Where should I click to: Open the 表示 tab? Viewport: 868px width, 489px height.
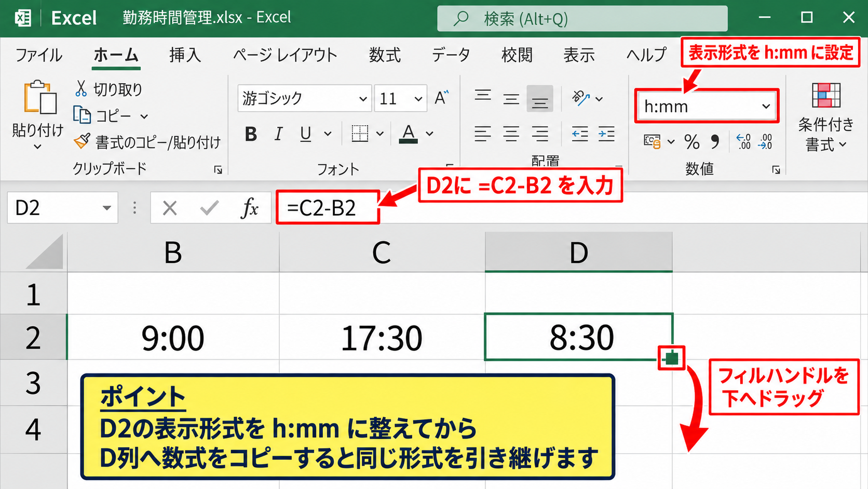click(x=579, y=55)
